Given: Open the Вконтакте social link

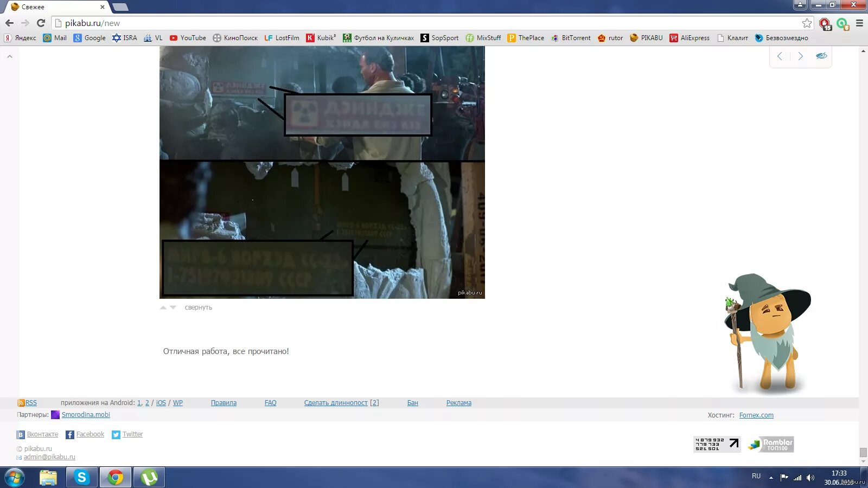Looking at the screenshot, I should click(x=37, y=434).
